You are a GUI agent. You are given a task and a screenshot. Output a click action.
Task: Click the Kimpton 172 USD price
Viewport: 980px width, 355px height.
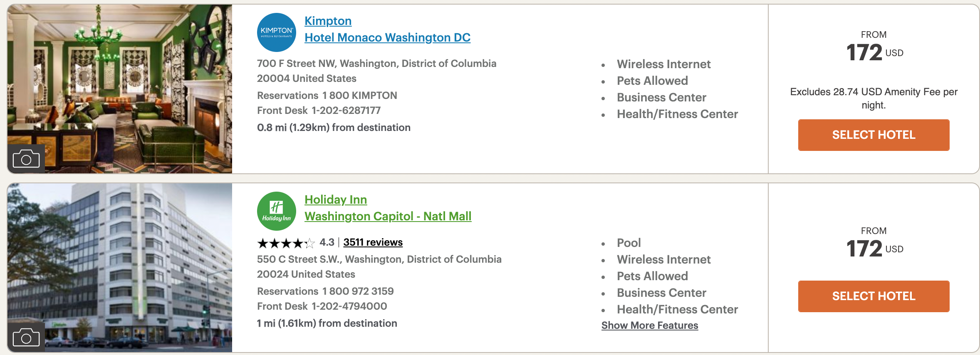coord(874,53)
